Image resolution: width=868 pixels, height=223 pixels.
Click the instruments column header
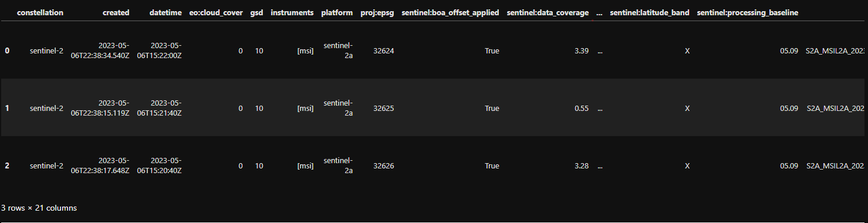[292, 12]
